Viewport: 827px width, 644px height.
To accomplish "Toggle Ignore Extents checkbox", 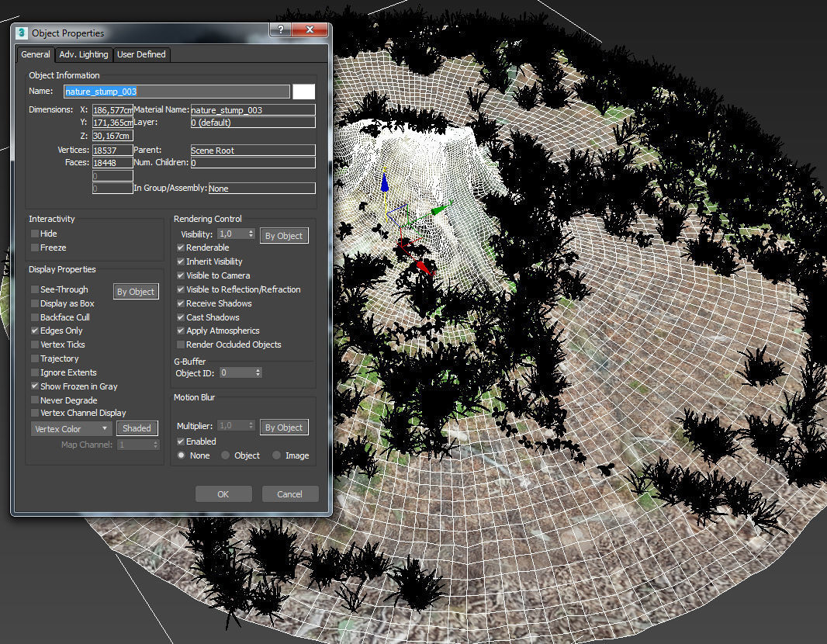I will tap(35, 372).
